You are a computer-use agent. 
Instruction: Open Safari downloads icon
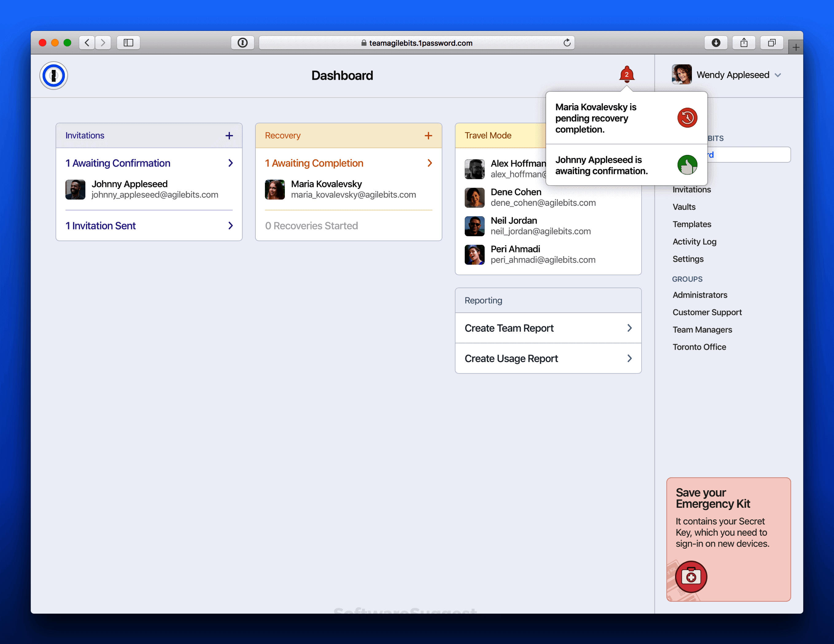tap(716, 43)
